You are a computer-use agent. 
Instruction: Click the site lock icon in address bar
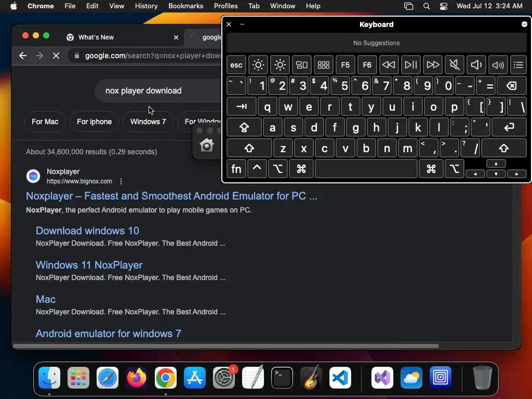[77, 56]
